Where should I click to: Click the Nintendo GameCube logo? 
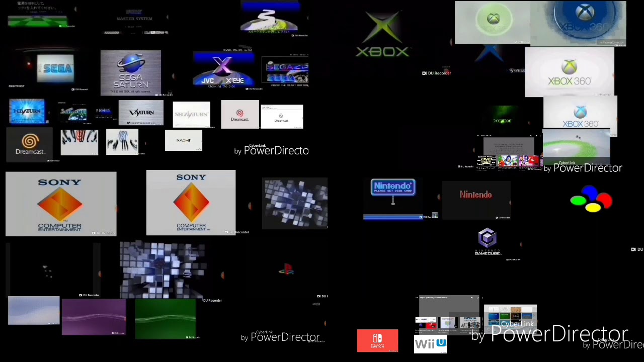488,242
